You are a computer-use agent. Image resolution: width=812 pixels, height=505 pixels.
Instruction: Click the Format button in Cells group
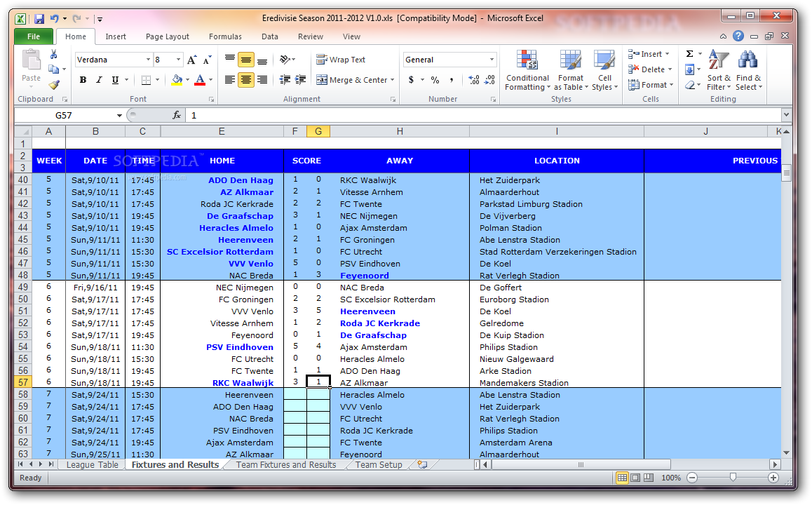coord(651,85)
